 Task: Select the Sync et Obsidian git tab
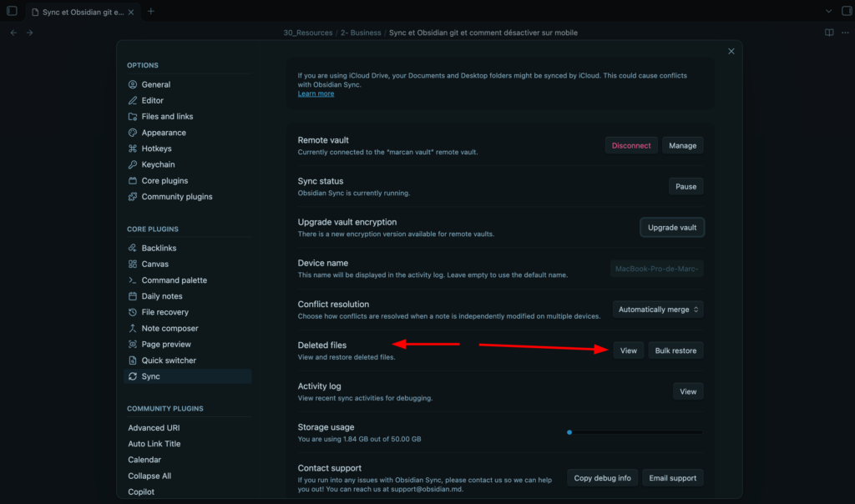(83, 12)
